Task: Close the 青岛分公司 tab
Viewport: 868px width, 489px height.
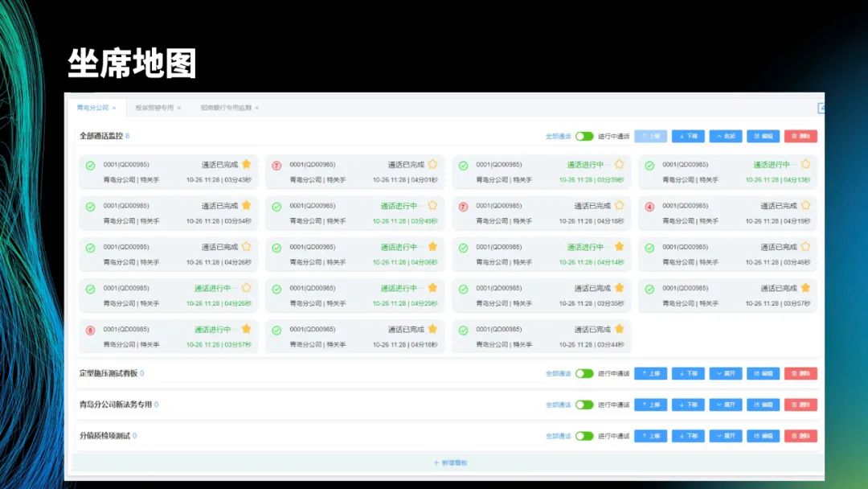Action: tap(114, 108)
